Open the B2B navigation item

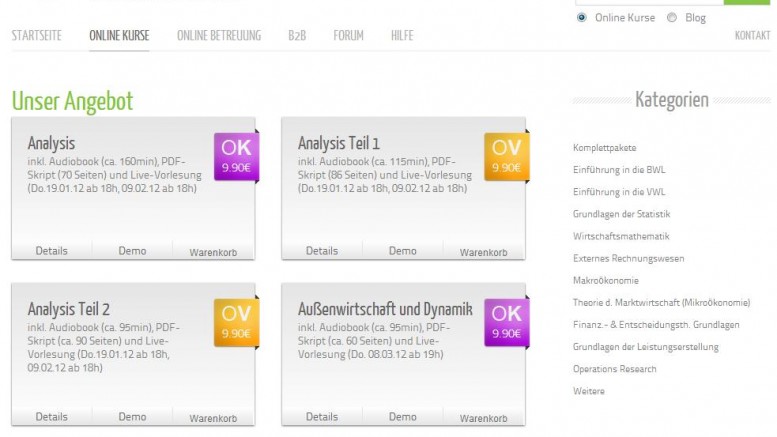click(x=297, y=36)
